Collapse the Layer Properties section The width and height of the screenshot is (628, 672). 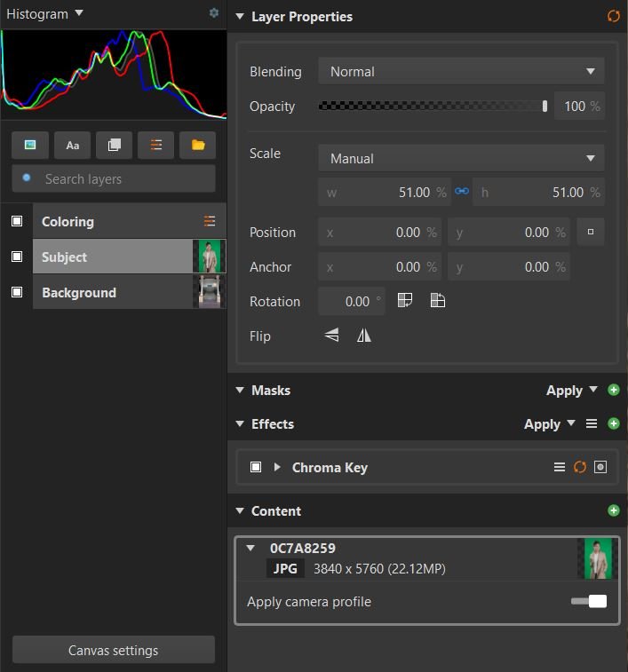(x=240, y=16)
